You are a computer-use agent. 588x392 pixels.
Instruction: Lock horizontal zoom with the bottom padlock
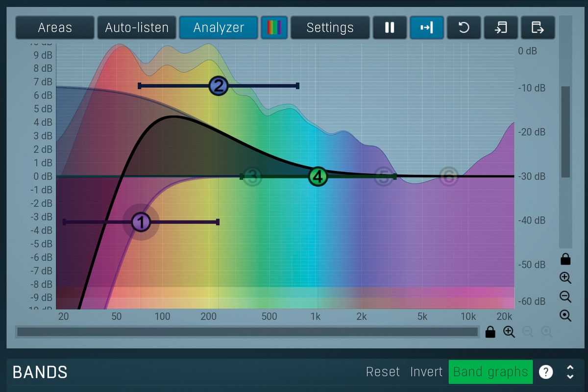(490, 332)
